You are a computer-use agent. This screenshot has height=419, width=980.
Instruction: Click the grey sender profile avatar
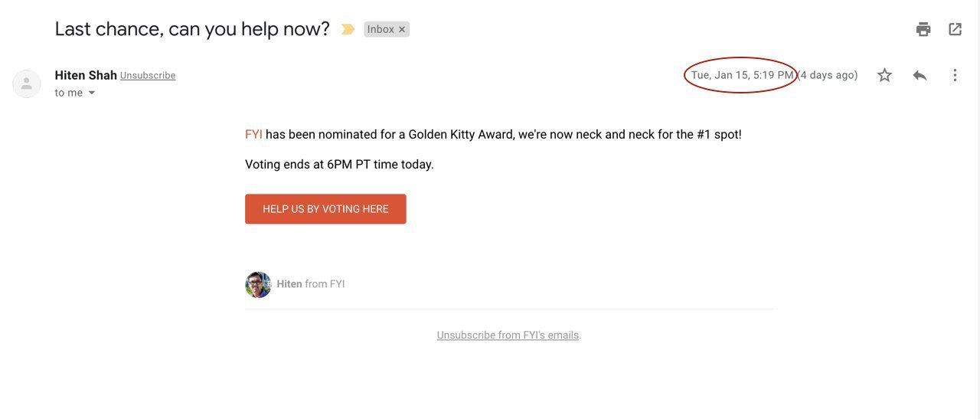[x=27, y=83]
